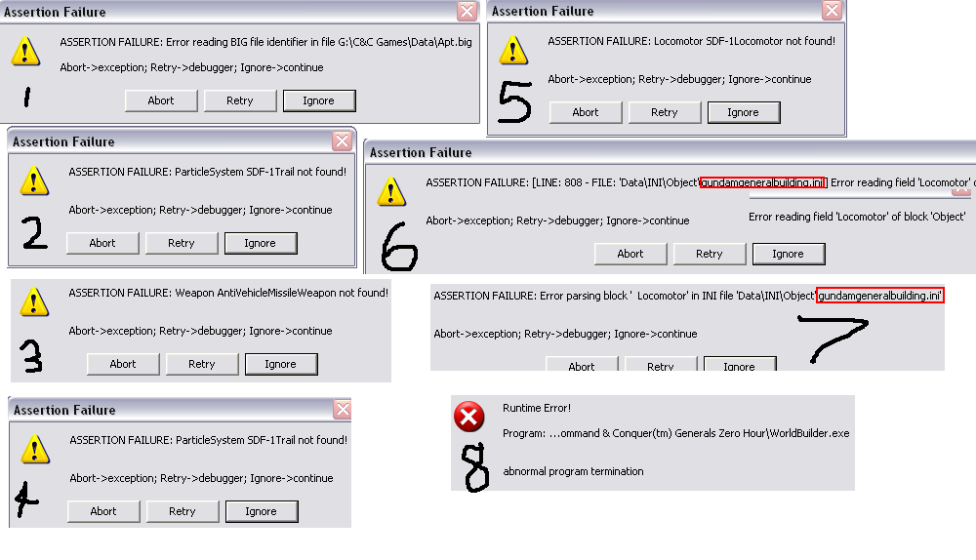Close the Apt.big Assertion Failure window

pos(467,12)
